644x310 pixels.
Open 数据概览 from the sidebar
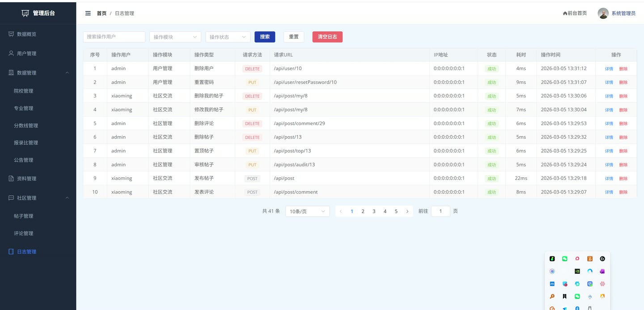point(38,34)
